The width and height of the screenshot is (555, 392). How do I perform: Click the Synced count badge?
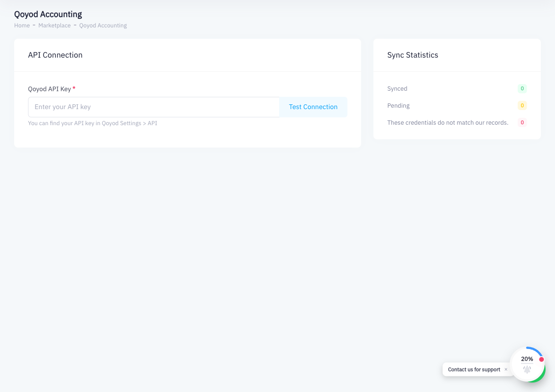[522, 88]
